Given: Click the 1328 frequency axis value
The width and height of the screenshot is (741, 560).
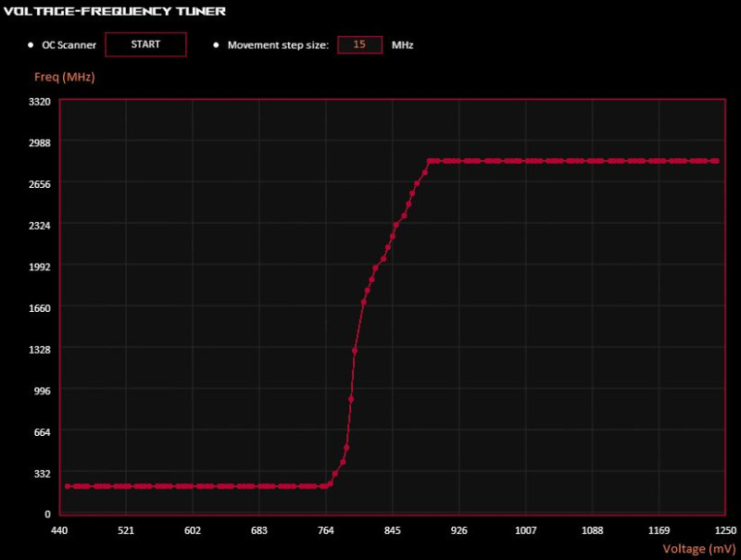Looking at the screenshot, I should (x=40, y=349).
